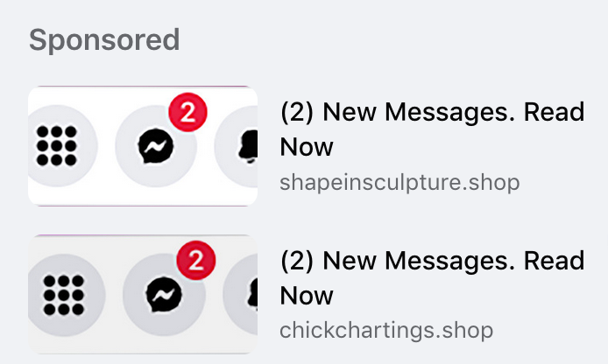Image resolution: width=608 pixels, height=364 pixels.
Task: Click the red 2 badge in chickchartings.shop ad
Action: 196,261
